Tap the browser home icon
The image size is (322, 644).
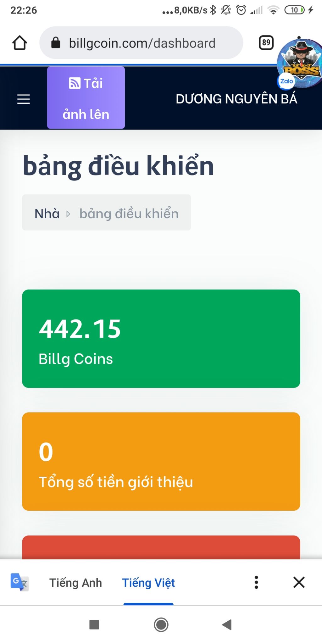click(19, 43)
